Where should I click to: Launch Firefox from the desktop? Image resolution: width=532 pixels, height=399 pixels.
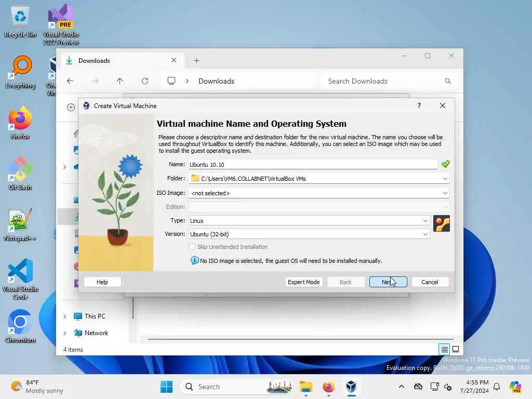pyautogui.click(x=20, y=123)
